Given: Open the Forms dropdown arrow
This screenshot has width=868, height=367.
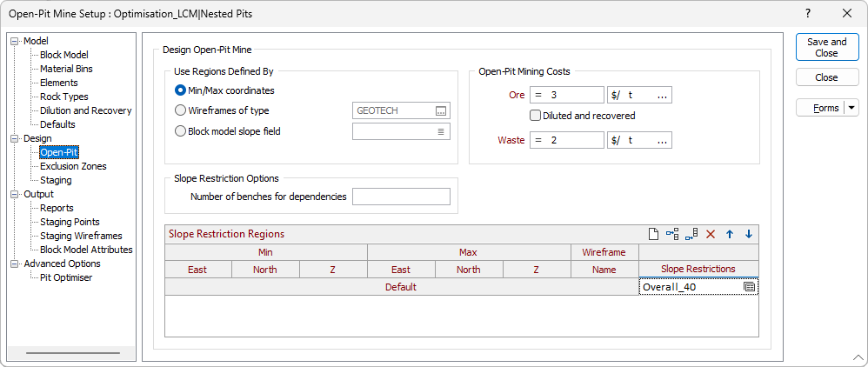Looking at the screenshot, I should click(851, 108).
